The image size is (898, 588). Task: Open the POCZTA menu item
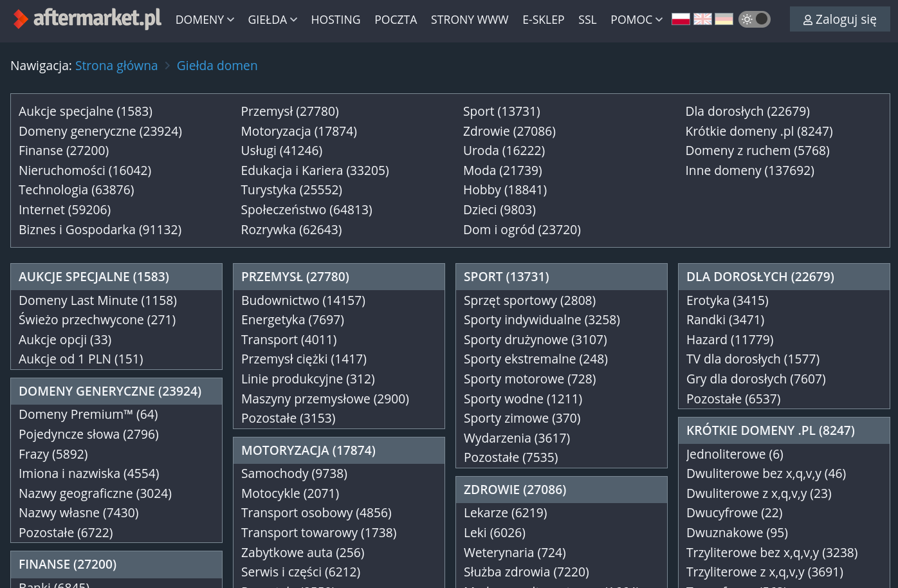coord(396,20)
